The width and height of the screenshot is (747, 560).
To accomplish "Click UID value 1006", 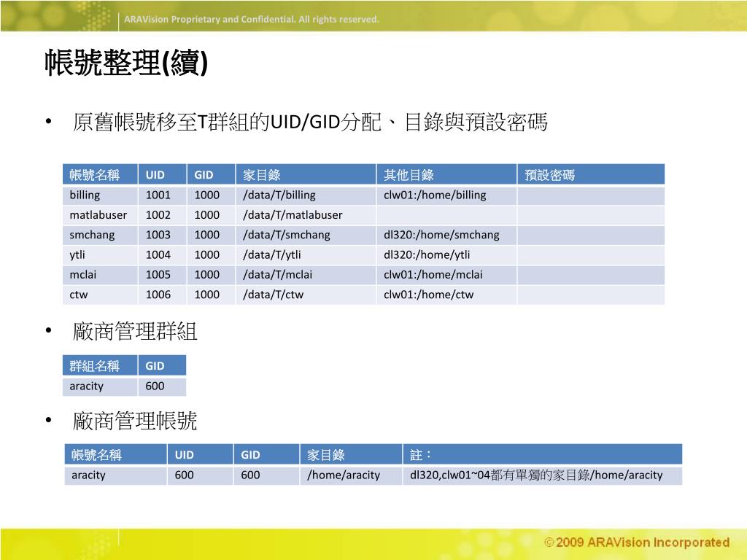I will point(158,295).
